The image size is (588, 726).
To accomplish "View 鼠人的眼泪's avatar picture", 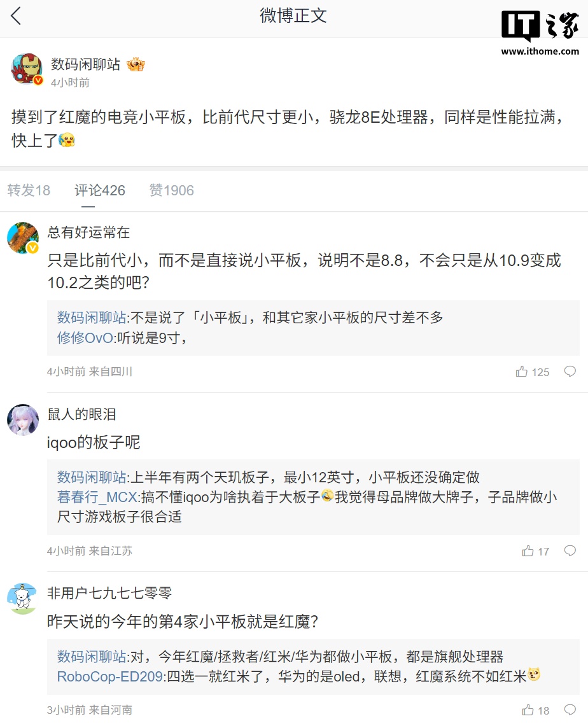I will [x=23, y=420].
